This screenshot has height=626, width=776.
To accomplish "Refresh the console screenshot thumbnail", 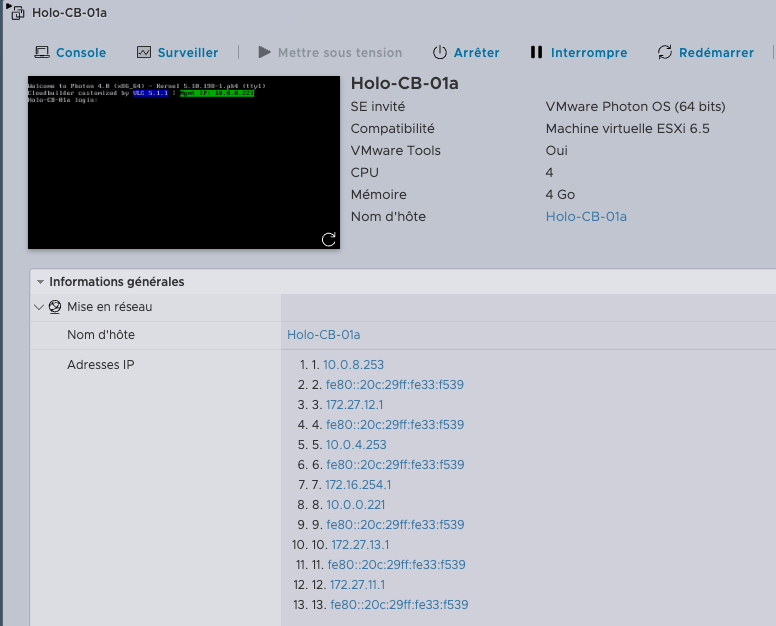I will pyautogui.click(x=328, y=239).
